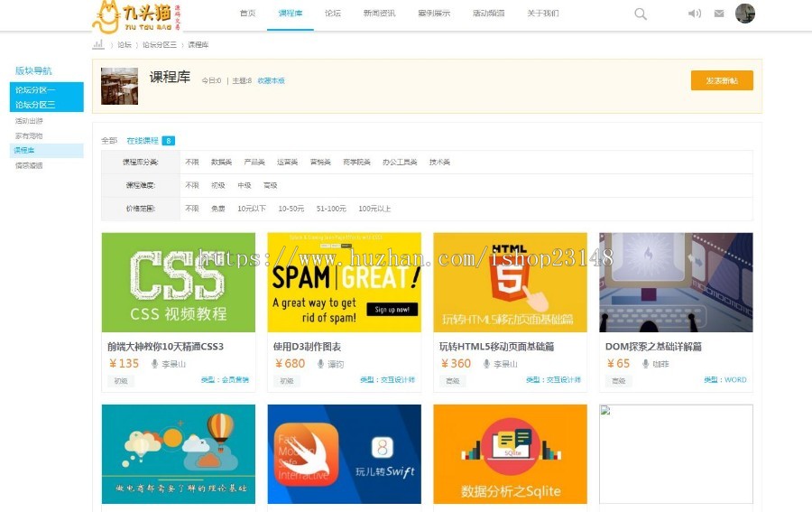Click microphone icon on the ¥680 D3 course
Image resolution: width=812 pixels, height=512 pixels.
(x=320, y=364)
